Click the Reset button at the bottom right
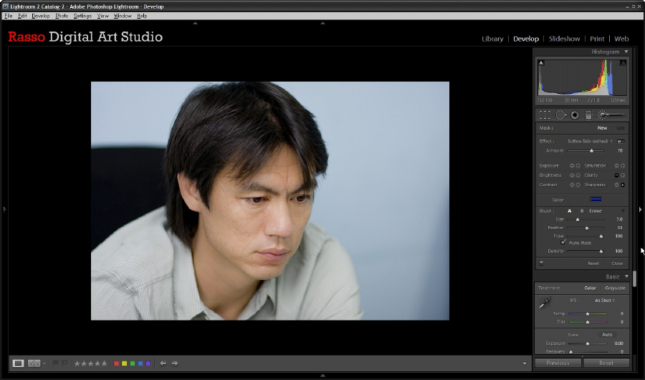This screenshot has width=645, height=380. coord(606,363)
